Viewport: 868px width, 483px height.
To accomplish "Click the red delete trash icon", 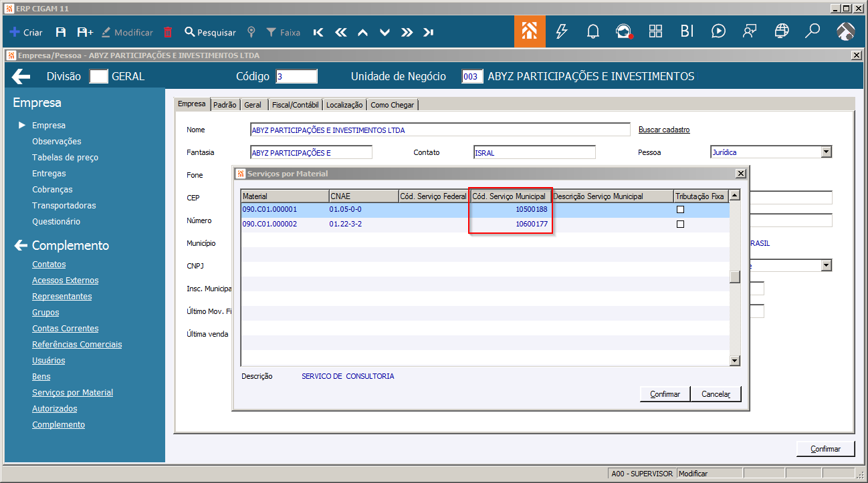I will pos(168,32).
